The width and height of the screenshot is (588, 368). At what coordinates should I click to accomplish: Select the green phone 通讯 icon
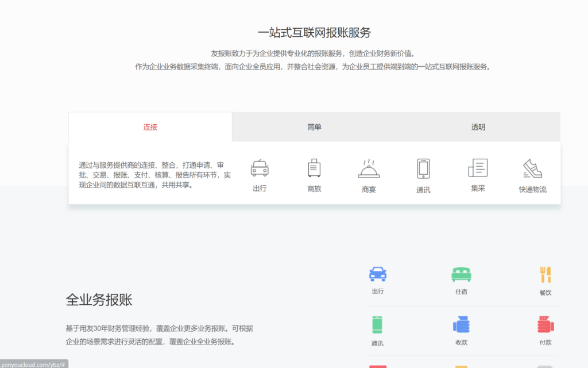[377, 325]
